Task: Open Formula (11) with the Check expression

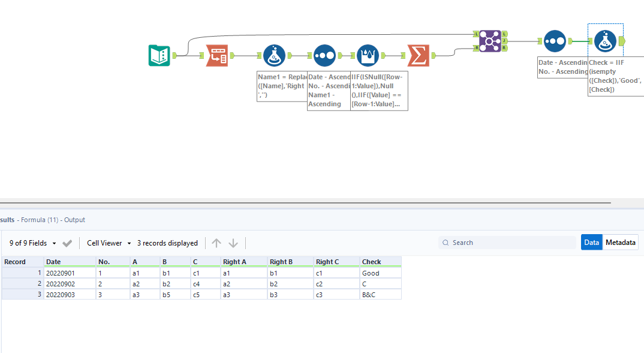Action: tap(604, 41)
